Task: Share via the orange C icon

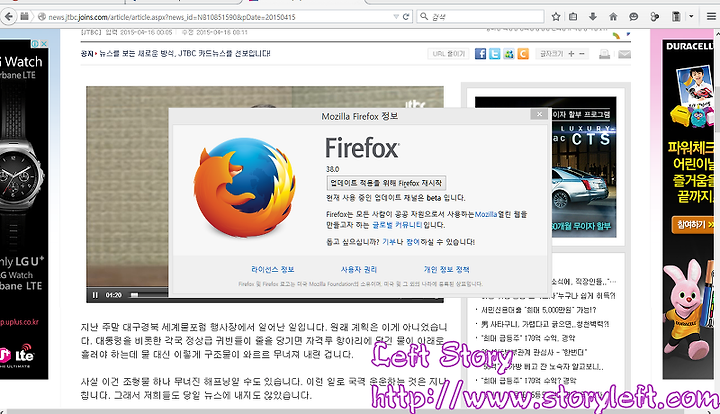Action: click(x=523, y=54)
